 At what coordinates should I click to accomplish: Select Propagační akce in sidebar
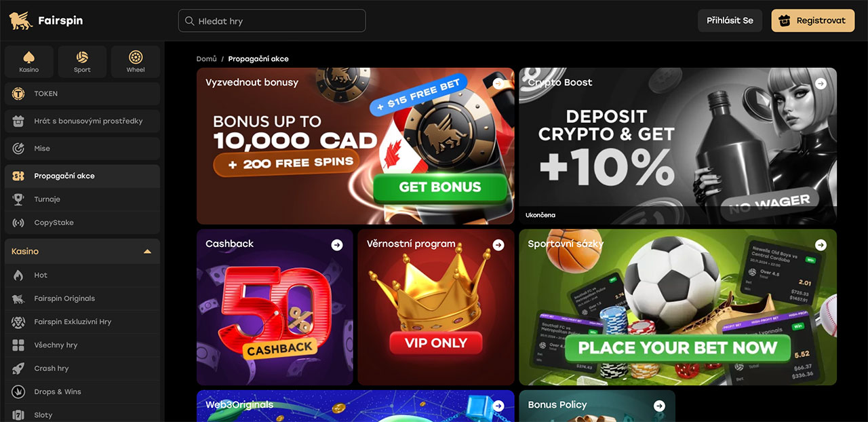pyautogui.click(x=82, y=176)
